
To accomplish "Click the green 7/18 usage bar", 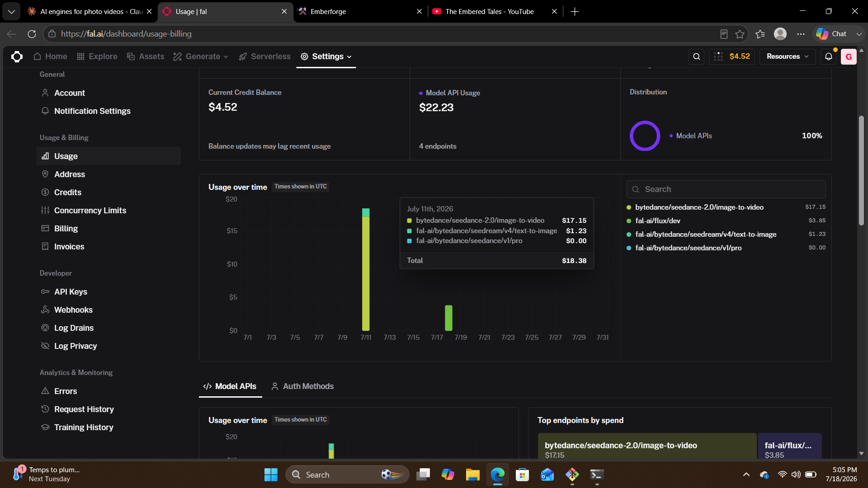I will [x=448, y=318].
